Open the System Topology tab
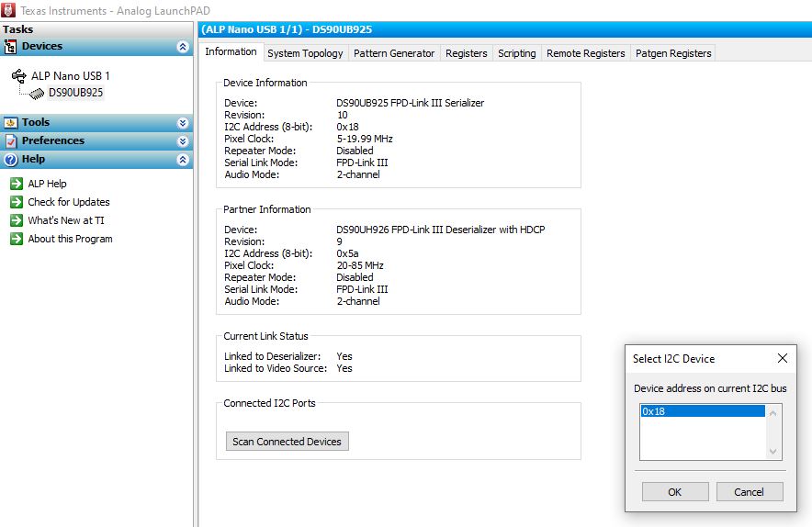 coord(305,53)
